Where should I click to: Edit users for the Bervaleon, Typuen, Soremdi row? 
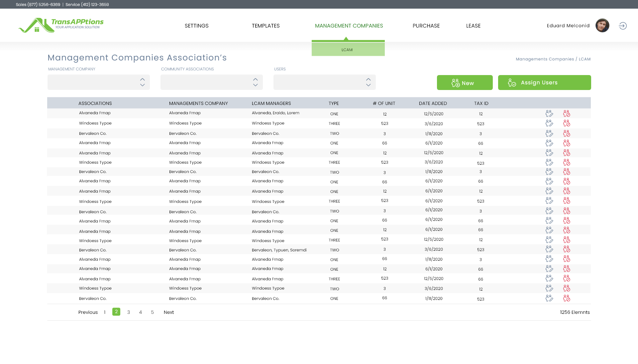(x=549, y=249)
